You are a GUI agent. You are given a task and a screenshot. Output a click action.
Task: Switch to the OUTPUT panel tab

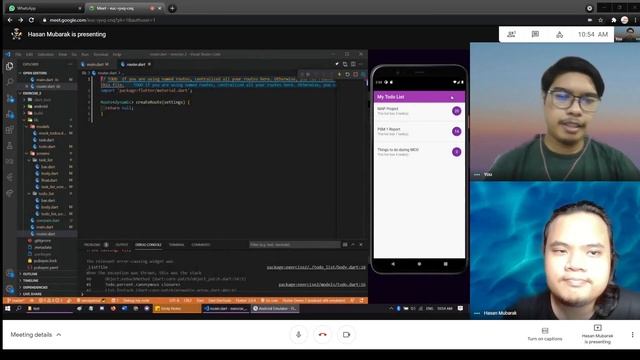(x=121, y=244)
